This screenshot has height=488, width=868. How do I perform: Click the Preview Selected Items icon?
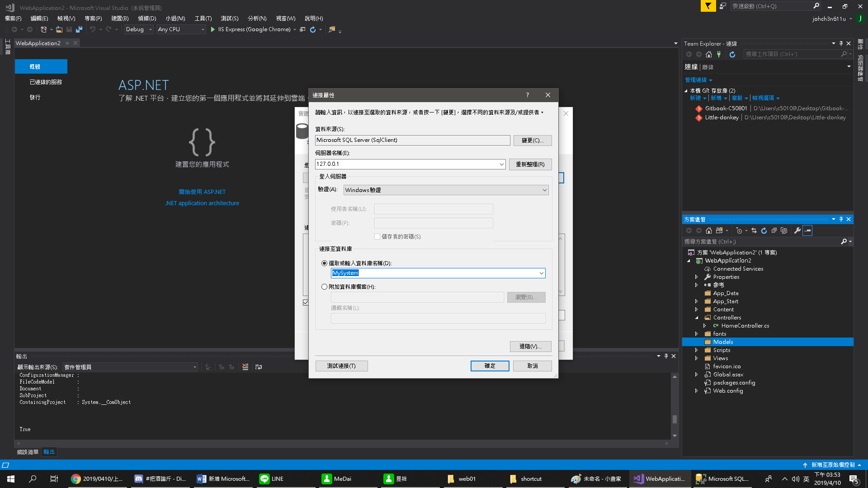click(x=807, y=230)
